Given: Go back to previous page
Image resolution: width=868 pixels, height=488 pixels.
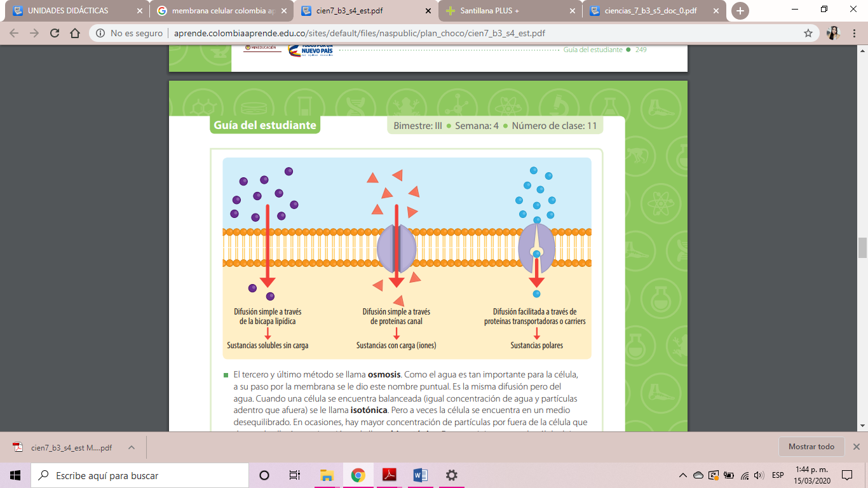Looking at the screenshot, I should [x=14, y=33].
